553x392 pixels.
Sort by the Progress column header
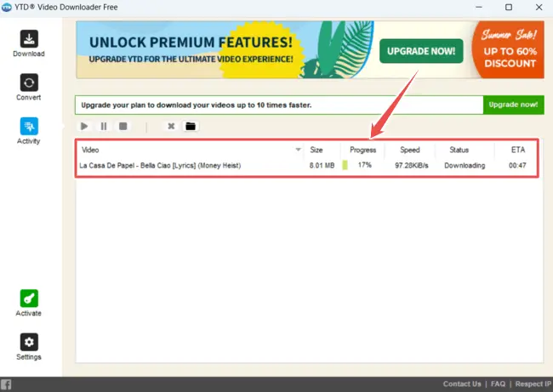[363, 150]
